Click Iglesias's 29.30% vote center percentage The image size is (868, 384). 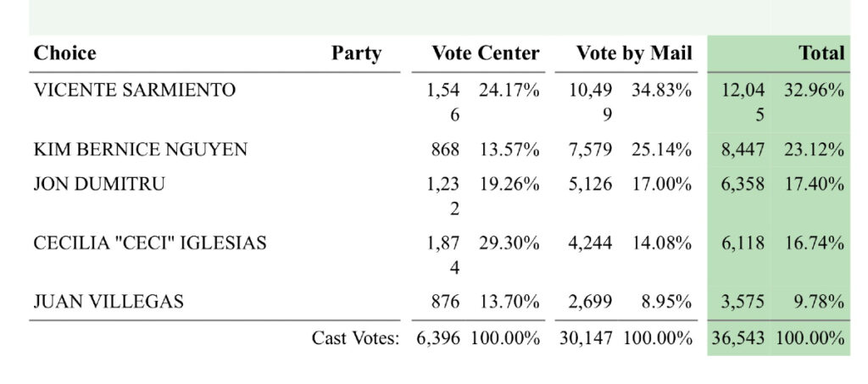tap(509, 242)
